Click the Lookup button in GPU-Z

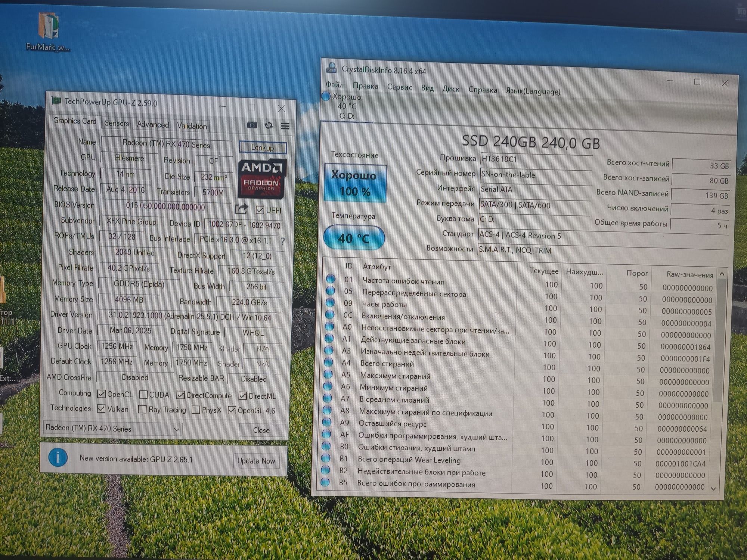pyautogui.click(x=263, y=147)
